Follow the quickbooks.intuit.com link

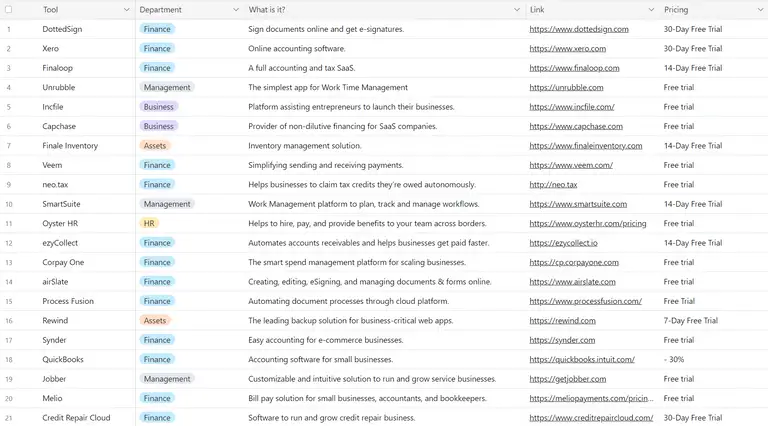point(581,360)
